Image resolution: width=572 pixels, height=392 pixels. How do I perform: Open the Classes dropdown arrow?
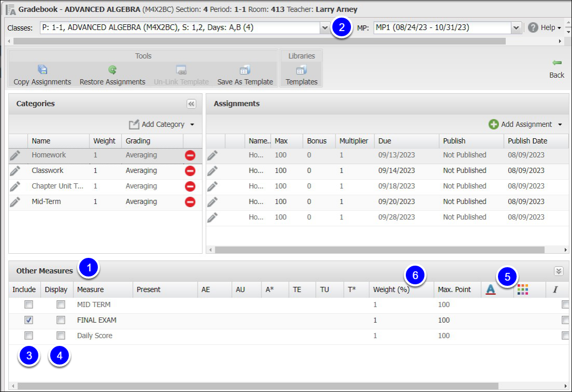325,28
